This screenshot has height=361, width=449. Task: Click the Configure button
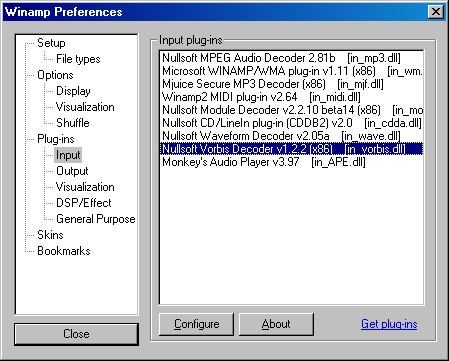click(x=196, y=324)
